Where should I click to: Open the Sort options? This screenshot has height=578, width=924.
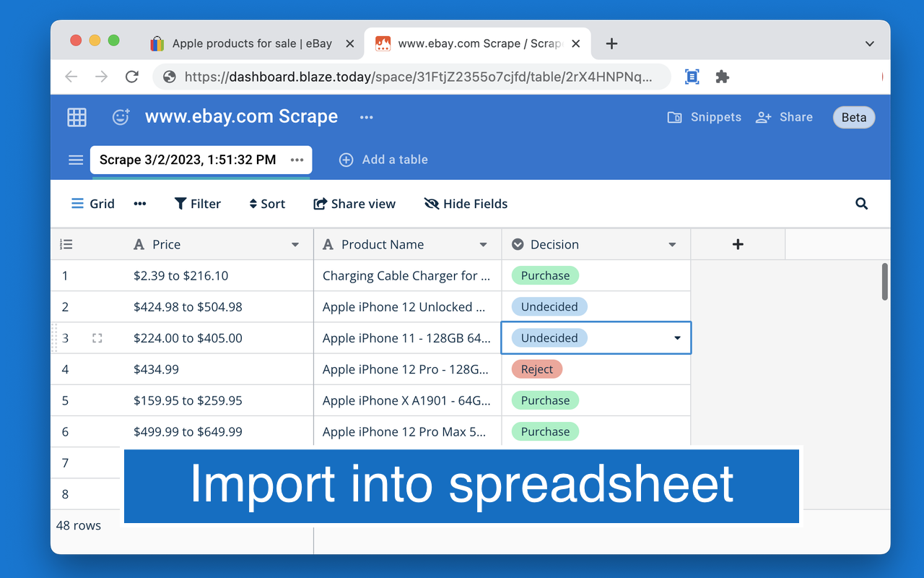coord(267,204)
